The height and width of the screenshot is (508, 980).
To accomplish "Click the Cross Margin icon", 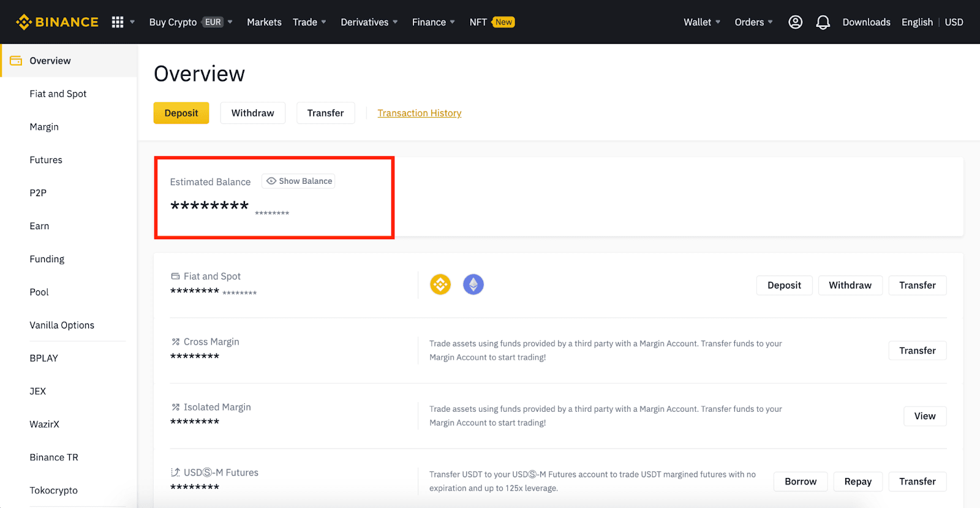I will point(176,342).
